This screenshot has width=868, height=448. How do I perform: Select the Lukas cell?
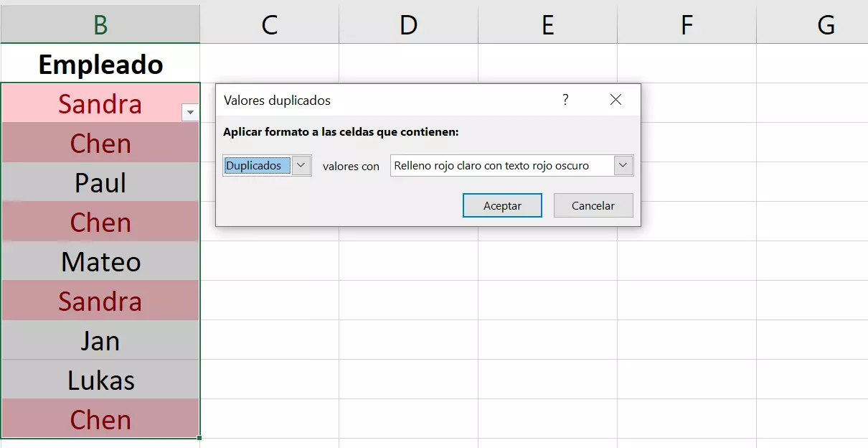[100, 380]
